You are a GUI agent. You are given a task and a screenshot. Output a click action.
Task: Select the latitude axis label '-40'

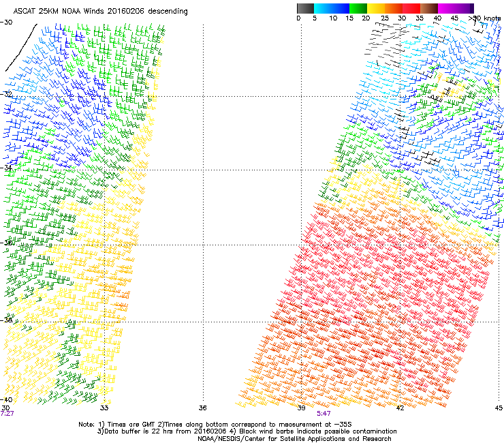pos(6,399)
